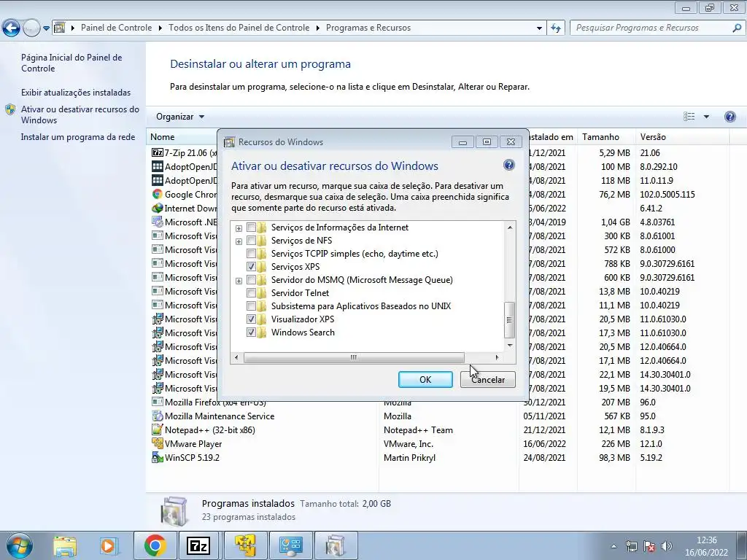Click Programas e Recursos breadcrumb
Screen dimensions: 747x560
(x=368, y=28)
